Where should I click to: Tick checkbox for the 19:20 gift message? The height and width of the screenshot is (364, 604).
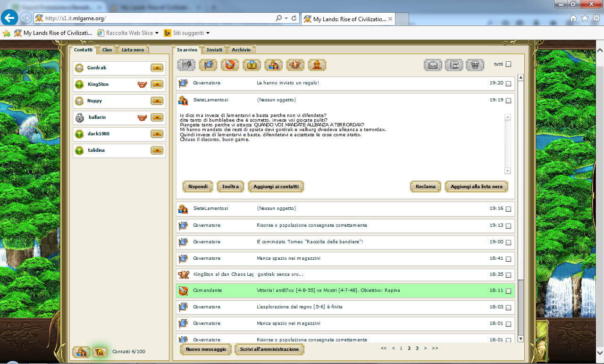[x=508, y=84]
